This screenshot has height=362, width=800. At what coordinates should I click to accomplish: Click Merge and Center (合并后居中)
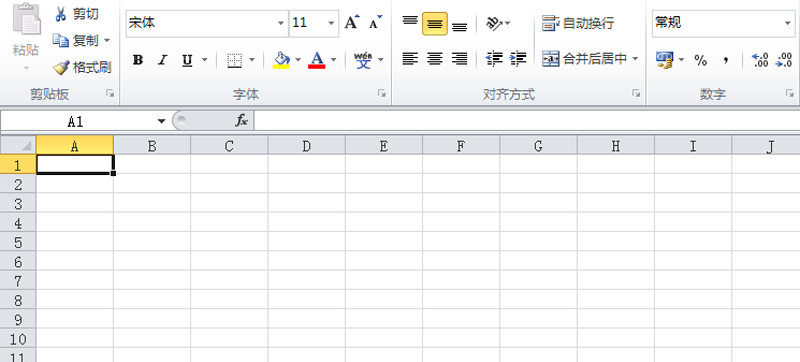[584, 59]
